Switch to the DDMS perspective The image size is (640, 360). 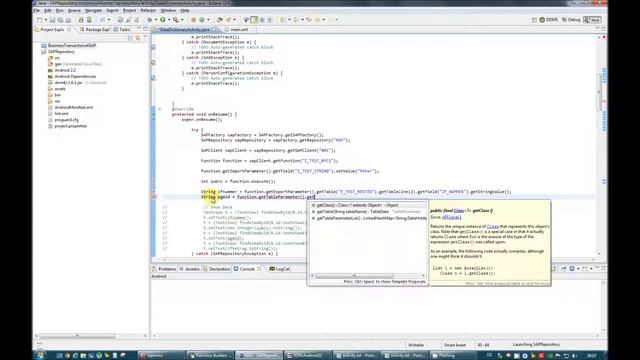click(549, 20)
